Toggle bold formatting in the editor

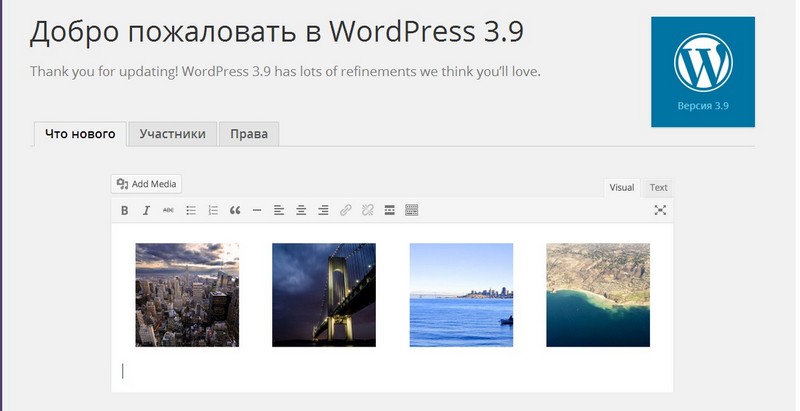pyautogui.click(x=124, y=210)
